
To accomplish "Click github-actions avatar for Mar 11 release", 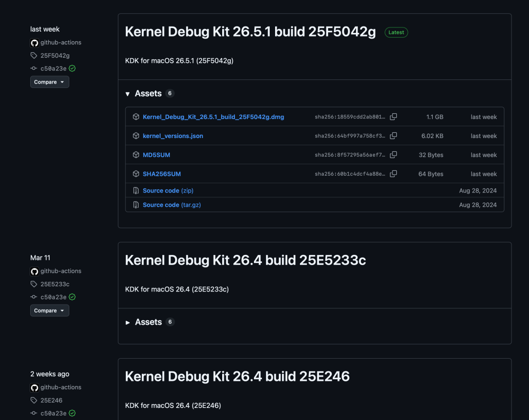I will (x=34, y=271).
